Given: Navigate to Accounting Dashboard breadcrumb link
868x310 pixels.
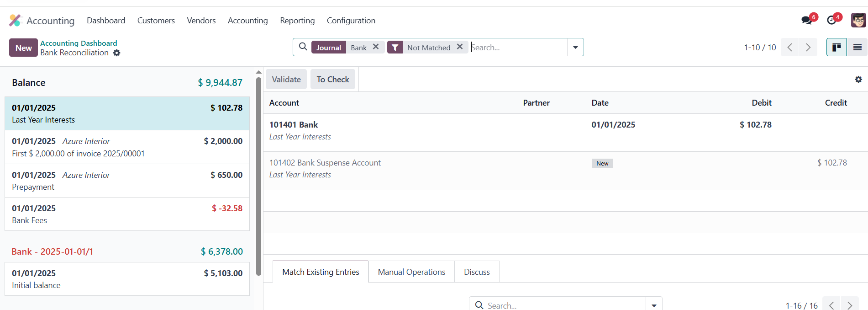Looking at the screenshot, I should [78, 43].
